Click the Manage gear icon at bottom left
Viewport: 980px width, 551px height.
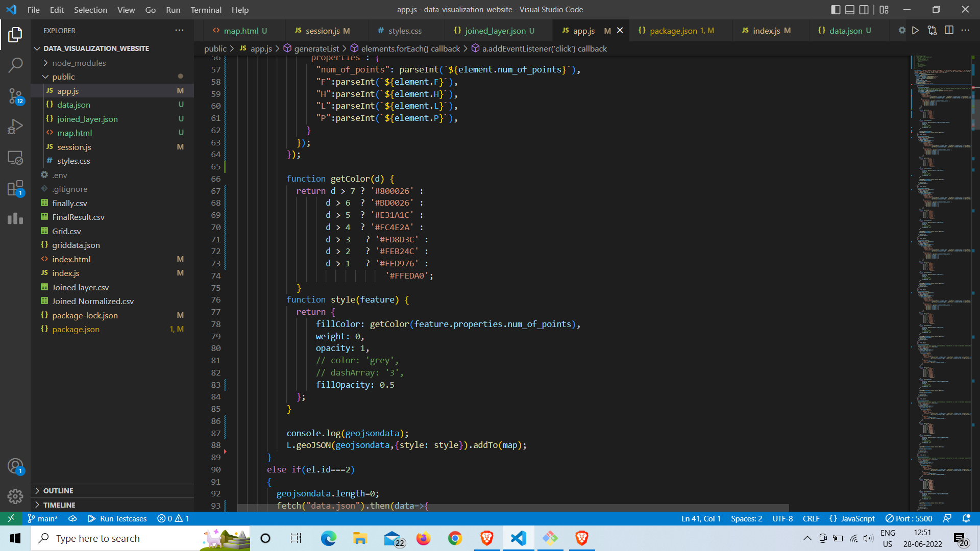point(15,496)
